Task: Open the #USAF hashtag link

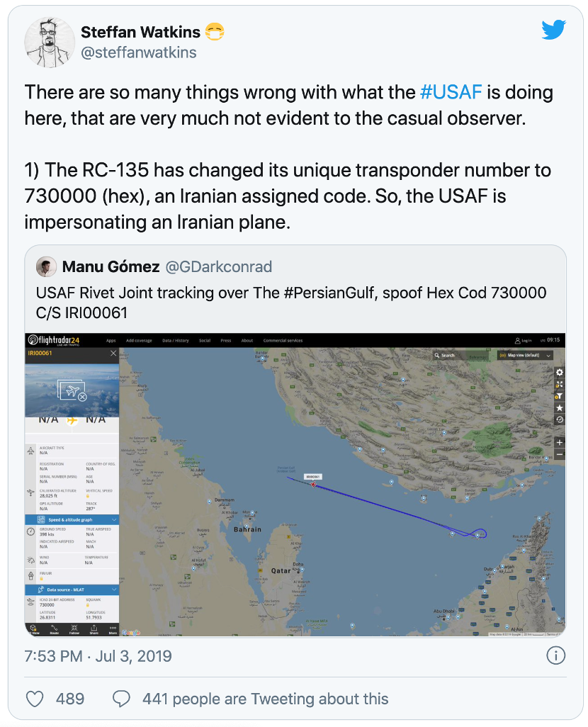Action: pyautogui.click(x=451, y=92)
